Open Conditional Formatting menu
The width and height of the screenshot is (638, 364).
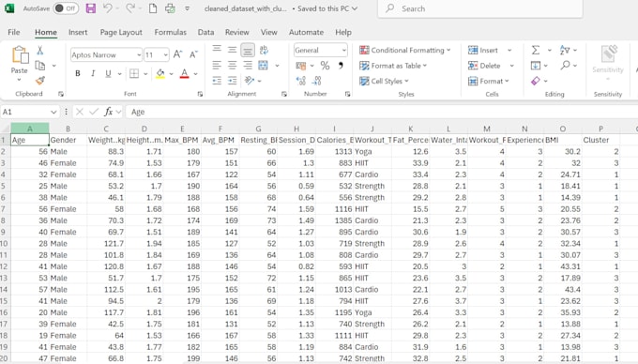405,50
